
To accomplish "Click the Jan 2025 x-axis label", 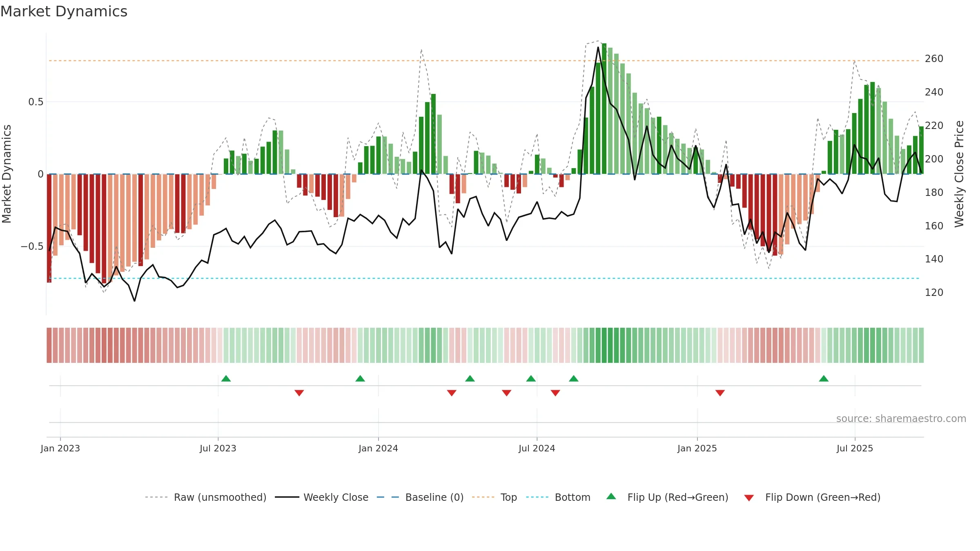I will [x=697, y=448].
